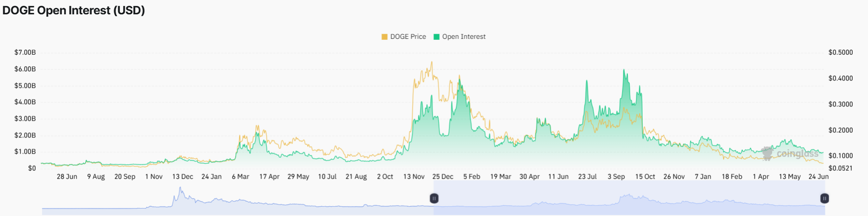
Task: Click the 1 Nov date label
Action: [154, 177]
